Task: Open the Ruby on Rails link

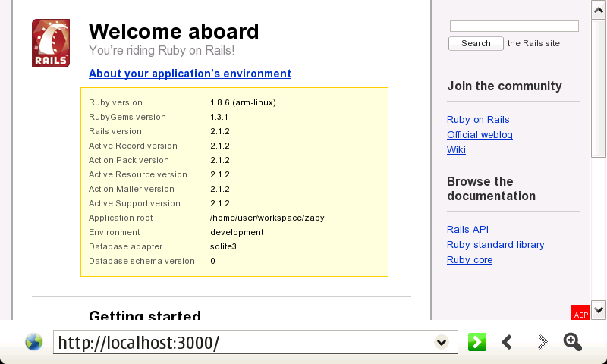Action: 478,120
